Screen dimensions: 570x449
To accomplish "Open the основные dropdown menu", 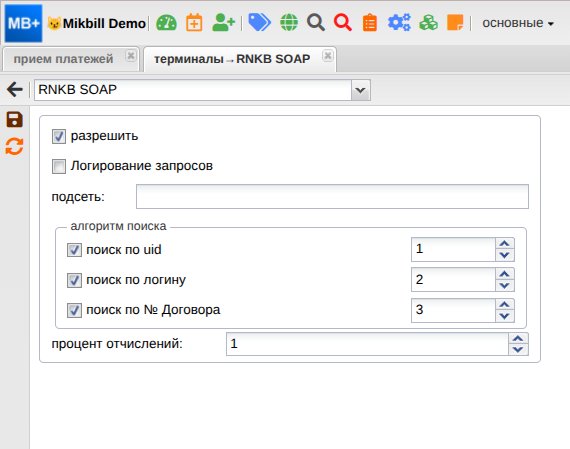I will [518, 23].
